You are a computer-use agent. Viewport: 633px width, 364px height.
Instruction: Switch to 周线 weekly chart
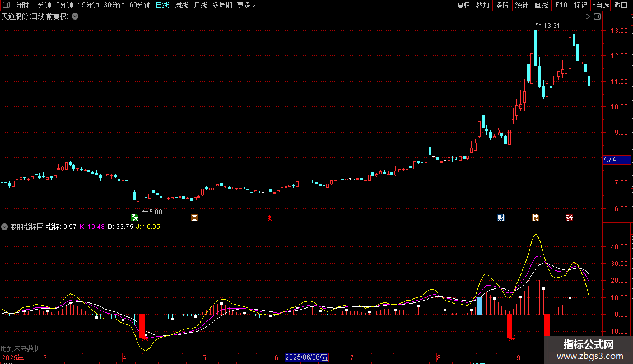tap(181, 5)
